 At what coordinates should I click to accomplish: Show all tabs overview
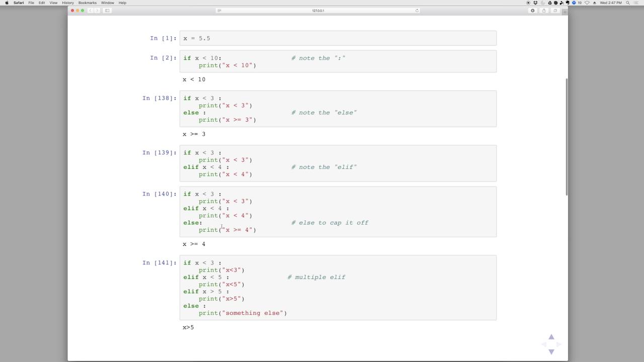click(555, 11)
